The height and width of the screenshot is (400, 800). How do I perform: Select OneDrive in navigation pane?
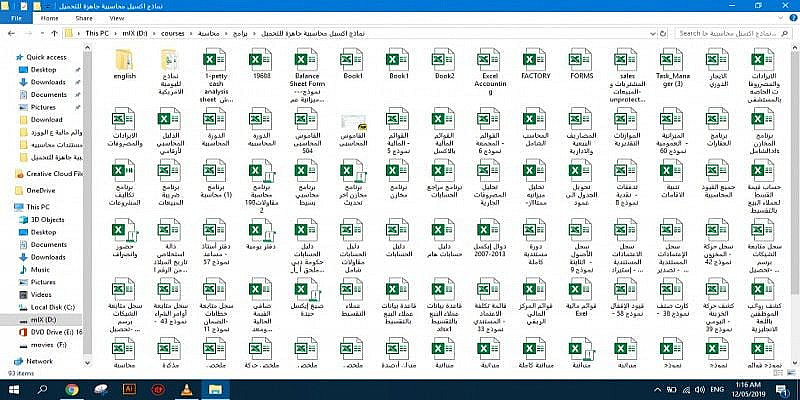pos(36,190)
